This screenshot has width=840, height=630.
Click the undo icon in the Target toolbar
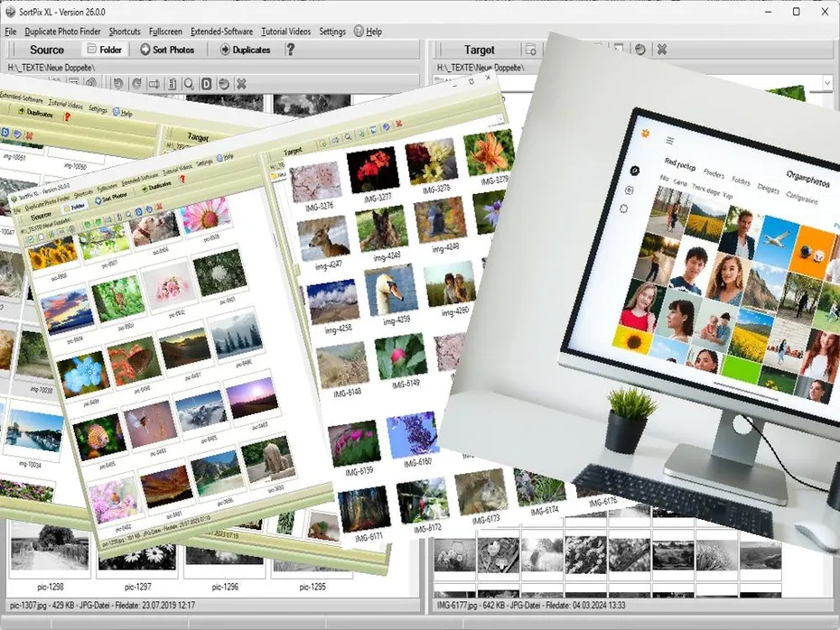pyautogui.click(x=639, y=50)
